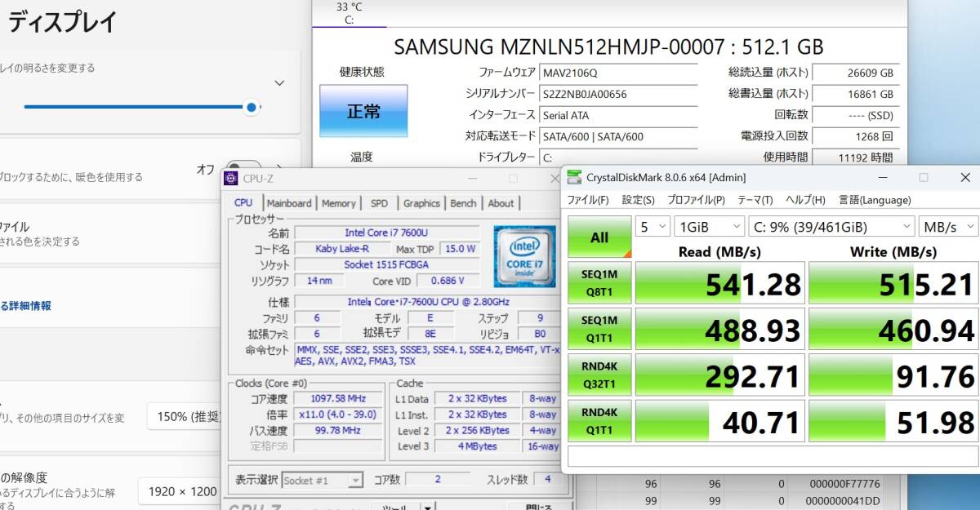This screenshot has width=980, height=510.
Task: Click the 91.76 random write result
Action: [893, 375]
